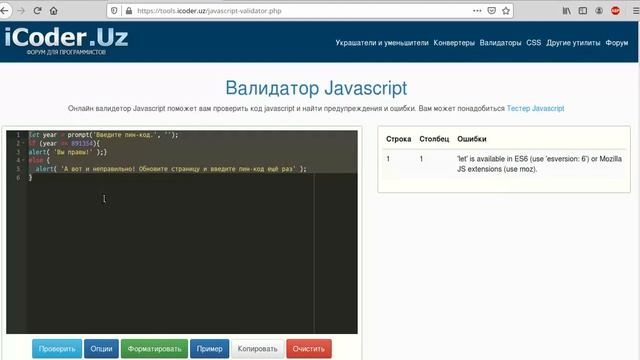Open the Конвертеры menu

(454, 43)
